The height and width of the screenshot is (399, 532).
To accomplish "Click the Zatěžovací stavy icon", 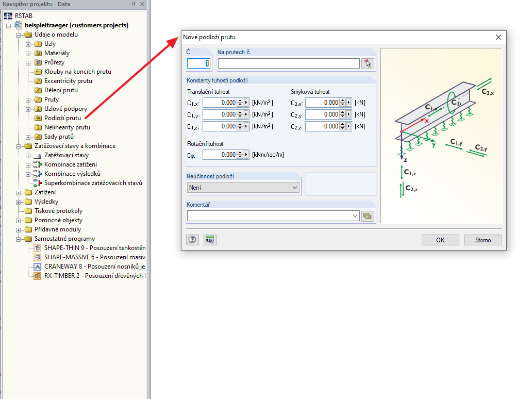I will pyautogui.click(x=38, y=155).
